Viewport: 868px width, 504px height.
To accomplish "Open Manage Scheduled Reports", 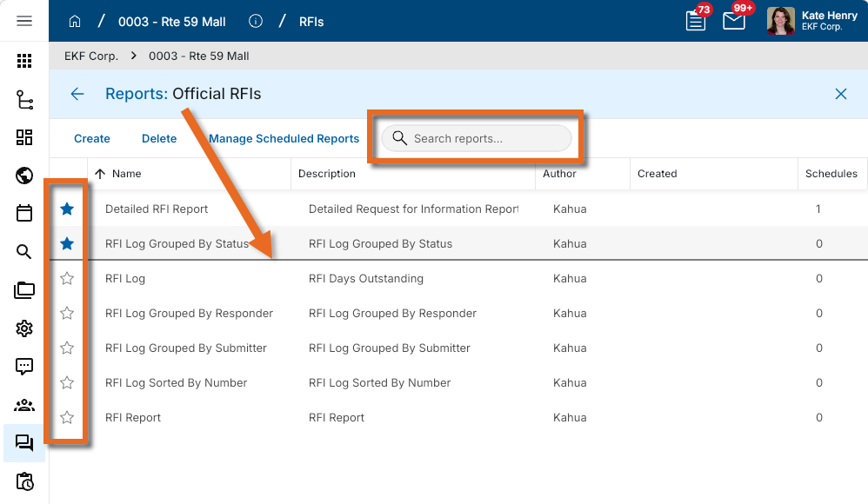I will click(284, 139).
